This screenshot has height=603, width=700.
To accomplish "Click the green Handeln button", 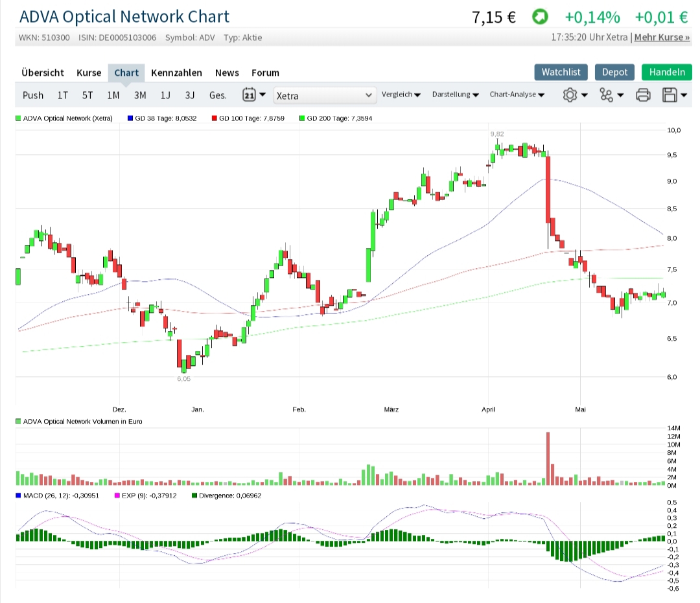I will coord(666,73).
